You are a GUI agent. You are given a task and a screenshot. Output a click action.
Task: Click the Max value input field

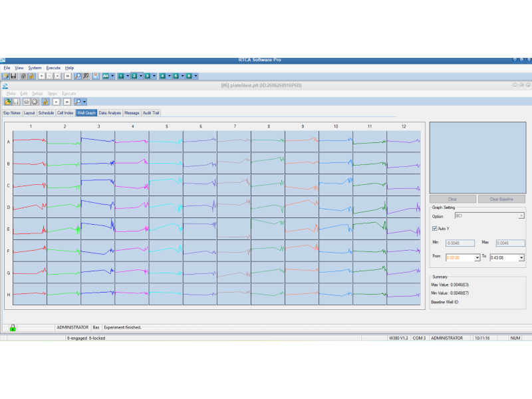(510, 243)
